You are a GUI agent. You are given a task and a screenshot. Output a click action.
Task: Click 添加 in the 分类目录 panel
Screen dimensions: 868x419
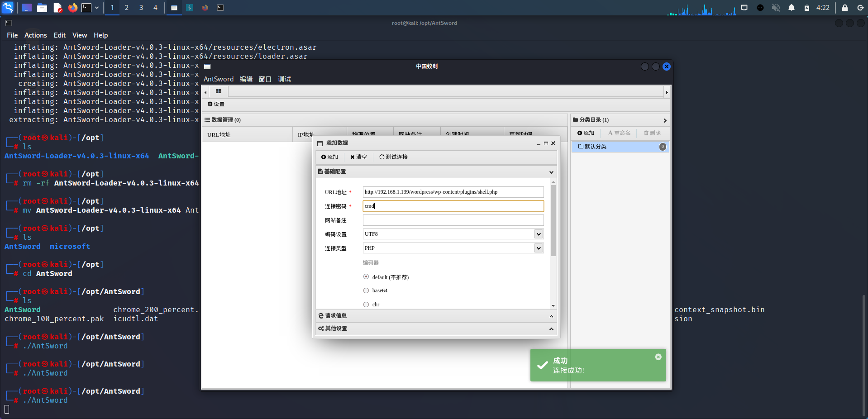point(586,133)
